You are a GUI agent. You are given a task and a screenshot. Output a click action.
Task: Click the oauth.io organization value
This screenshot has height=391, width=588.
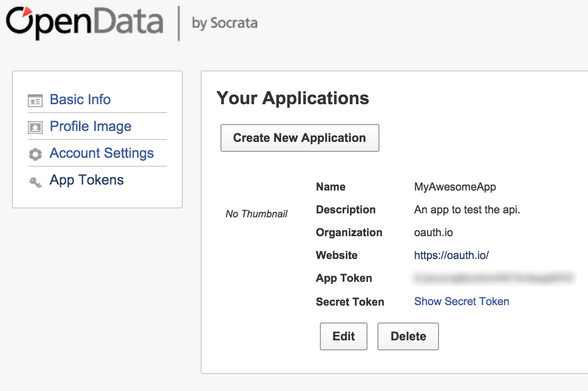tap(434, 233)
